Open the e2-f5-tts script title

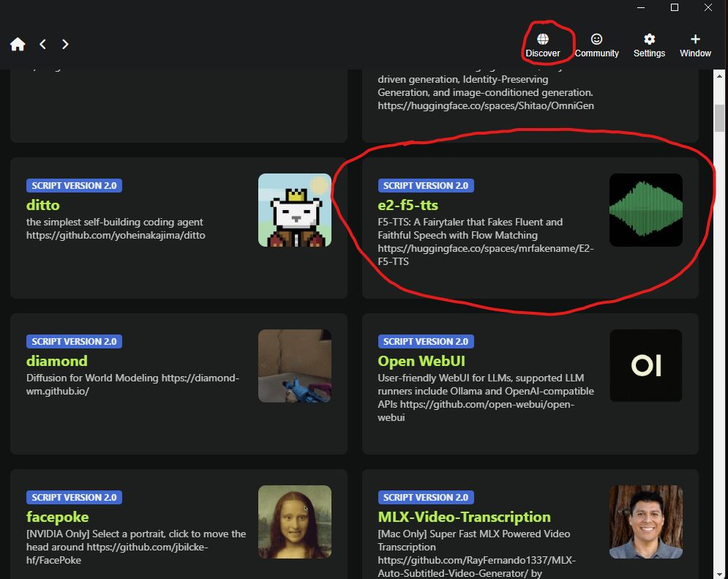click(x=408, y=205)
